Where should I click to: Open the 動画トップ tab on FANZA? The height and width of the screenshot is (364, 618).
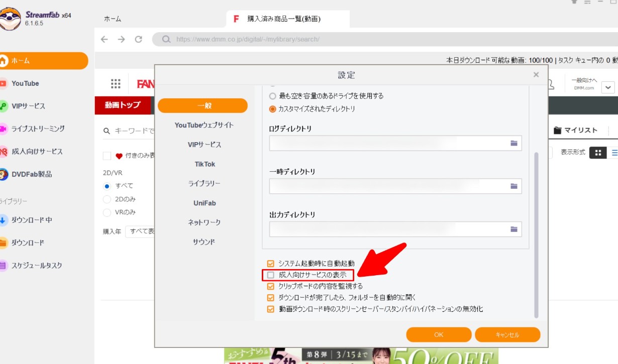123,105
